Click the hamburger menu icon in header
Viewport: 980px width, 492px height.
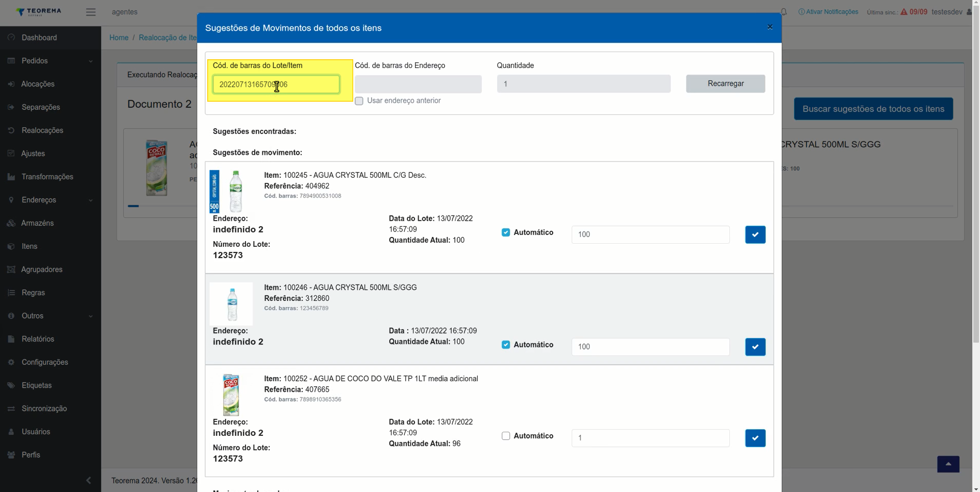pos(91,12)
